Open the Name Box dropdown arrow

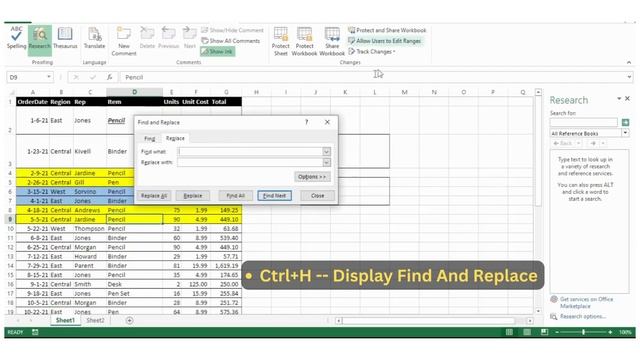pyautogui.click(x=49, y=77)
